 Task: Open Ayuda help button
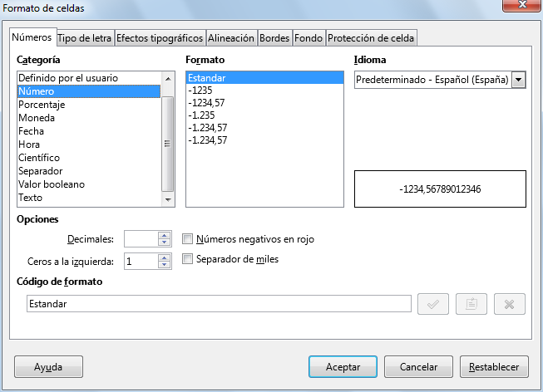(x=48, y=367)
